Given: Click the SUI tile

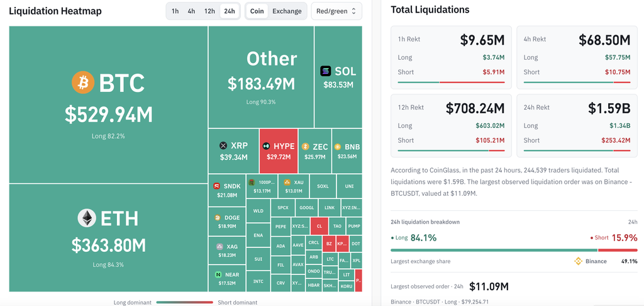Looking at the screenshot, I should click(x=258, y=259).
